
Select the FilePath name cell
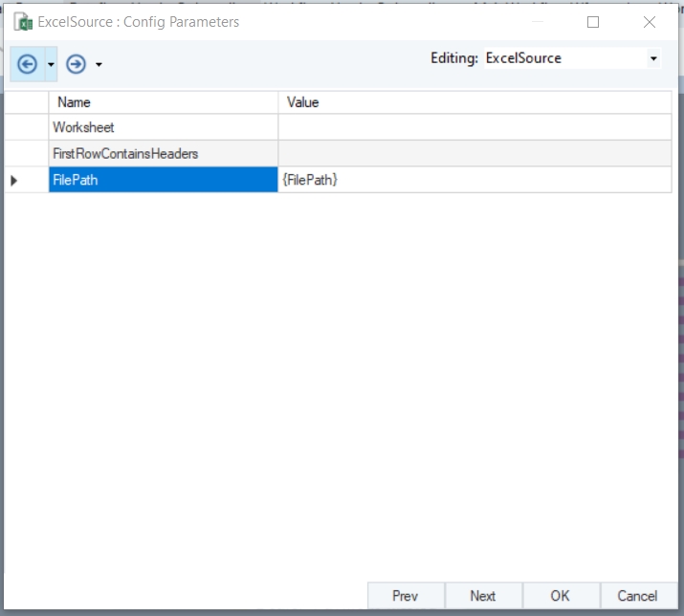[164, 179]
